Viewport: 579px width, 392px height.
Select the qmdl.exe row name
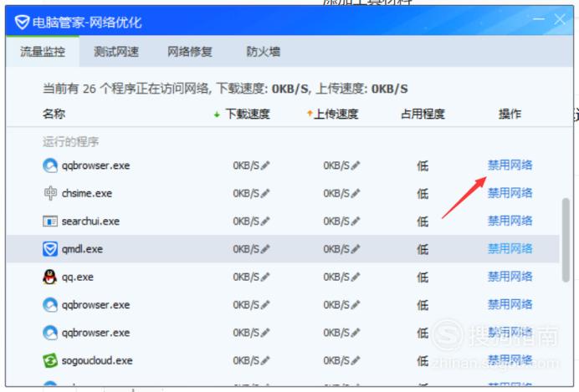click(x=82, y=249)
